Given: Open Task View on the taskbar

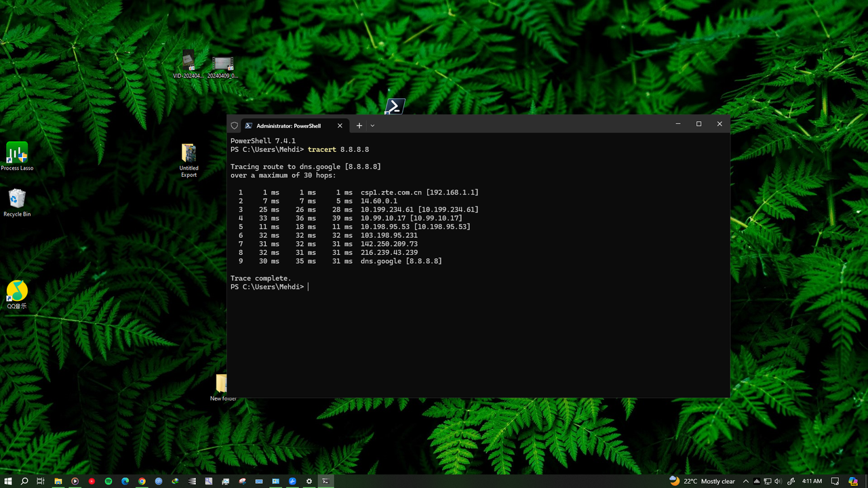Looking at the screenshot, I should click(41, 481).
